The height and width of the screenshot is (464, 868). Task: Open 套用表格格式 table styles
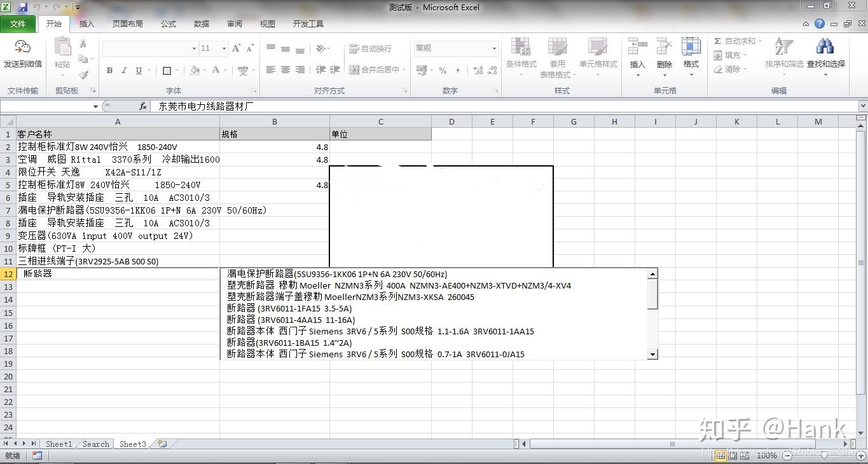(x=557, y=57)
